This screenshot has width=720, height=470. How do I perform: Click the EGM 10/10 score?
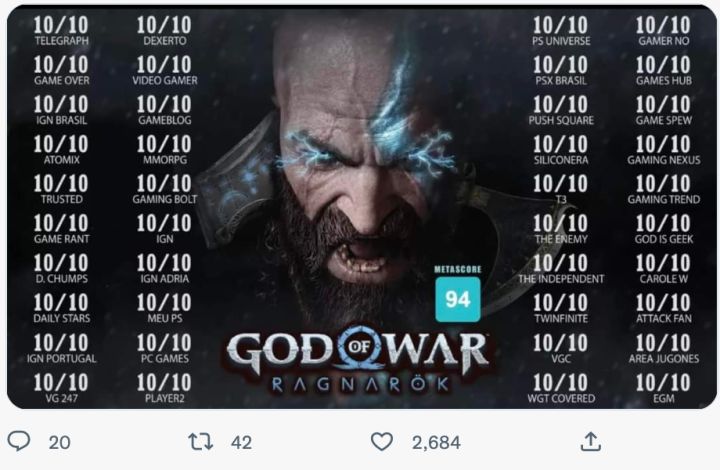coord(664,388)
